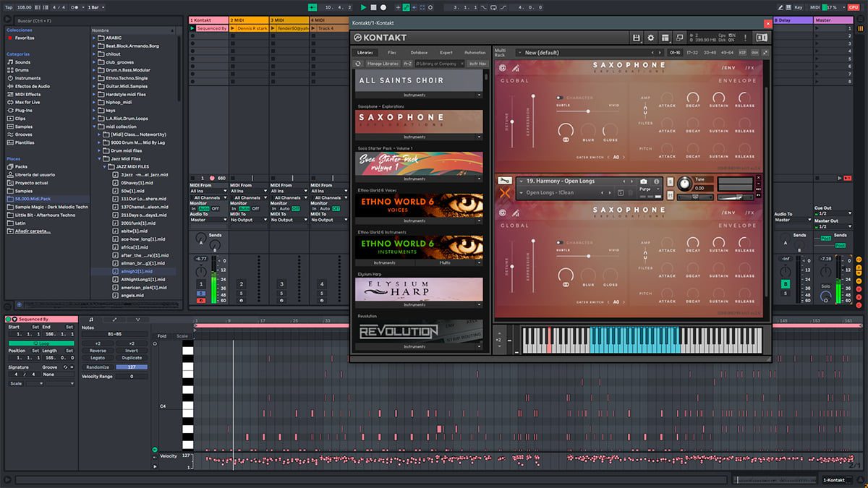The image size is (868, 488).
Task: Toggle Character switch in upper Saxophone panel
Action: coord(560,98)
